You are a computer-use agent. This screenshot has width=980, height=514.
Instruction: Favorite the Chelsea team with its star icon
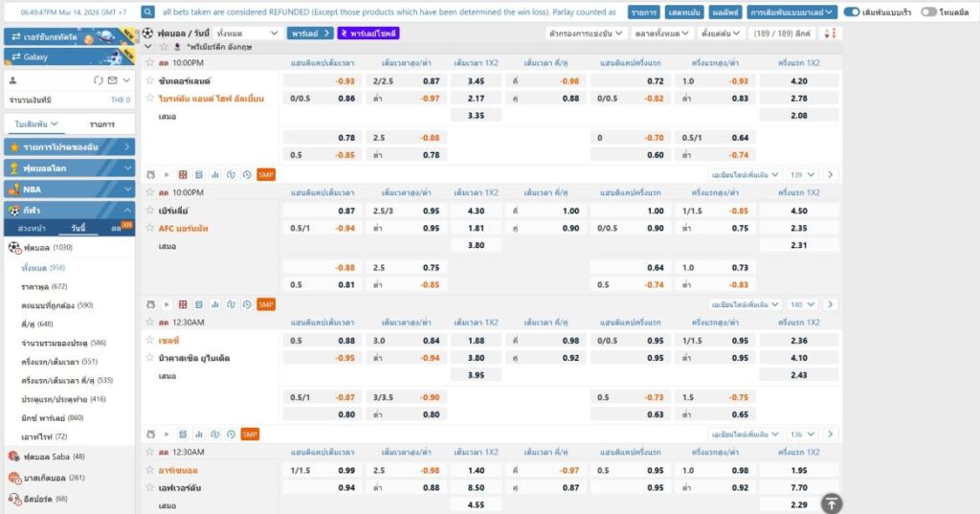point(149,341)
